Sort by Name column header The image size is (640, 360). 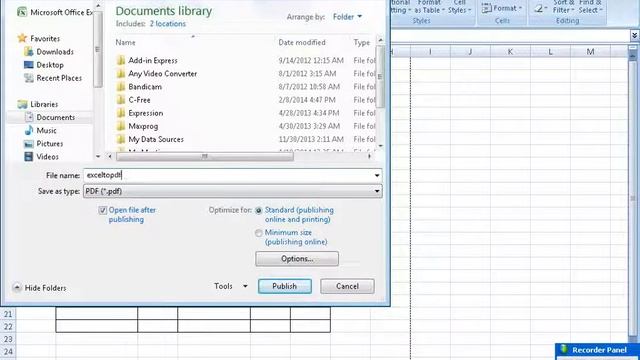tap(125, 42)
